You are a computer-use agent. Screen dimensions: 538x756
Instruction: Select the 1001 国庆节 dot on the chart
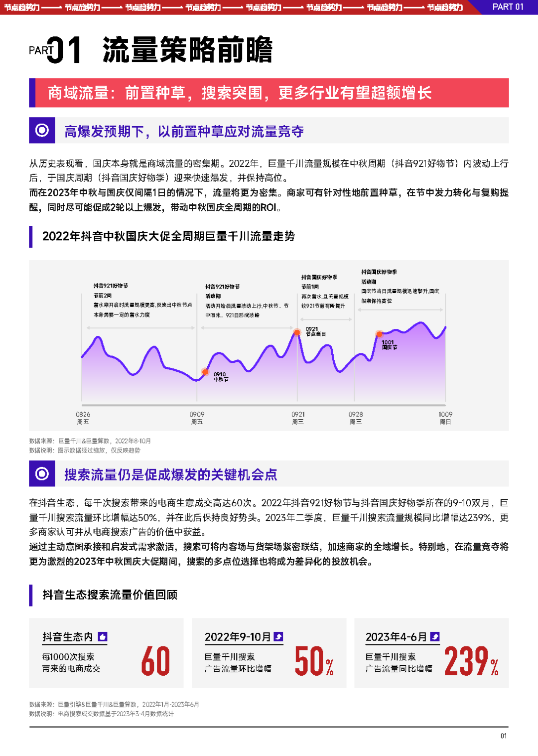click(379, 334)
